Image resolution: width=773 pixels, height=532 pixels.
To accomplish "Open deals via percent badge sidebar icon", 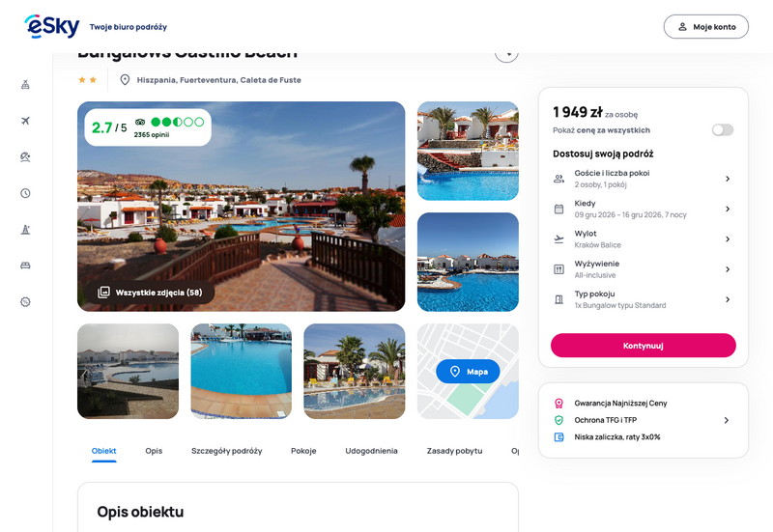I will [26, 302].
